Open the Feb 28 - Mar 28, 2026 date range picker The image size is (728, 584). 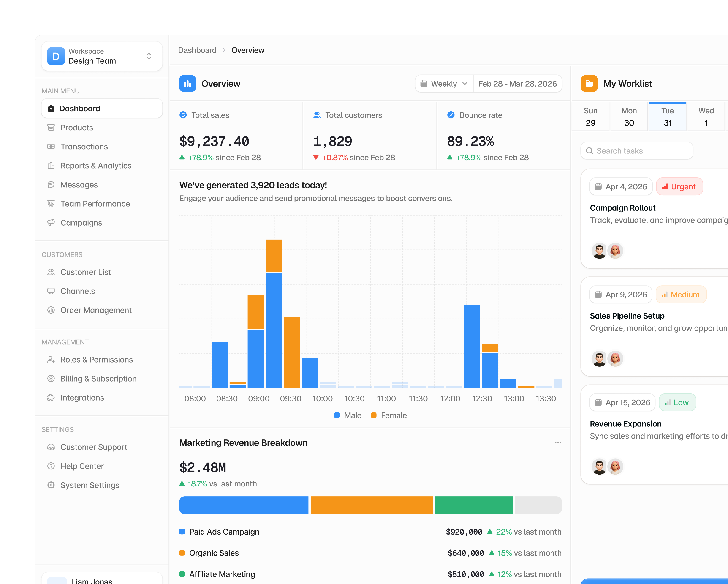tap(518, 83)
